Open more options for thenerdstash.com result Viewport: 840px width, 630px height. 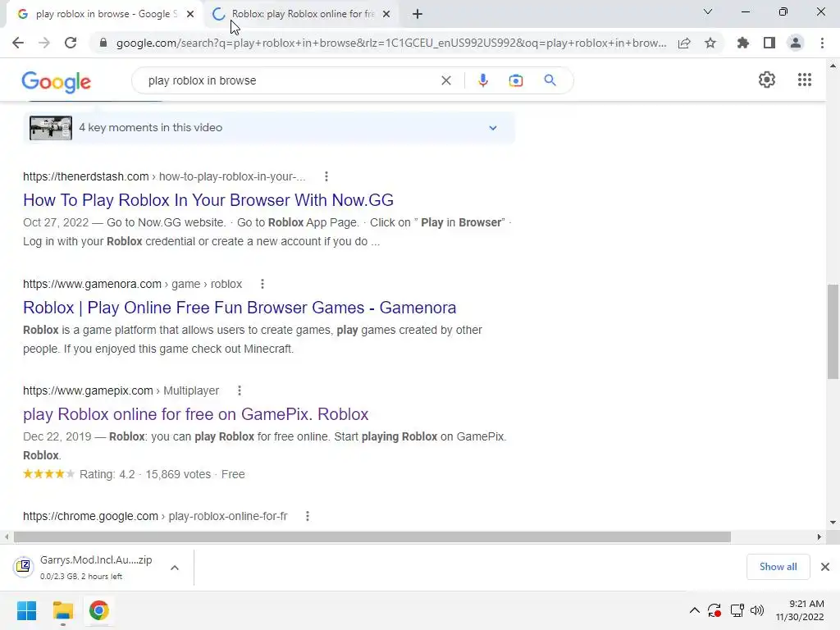326,176
